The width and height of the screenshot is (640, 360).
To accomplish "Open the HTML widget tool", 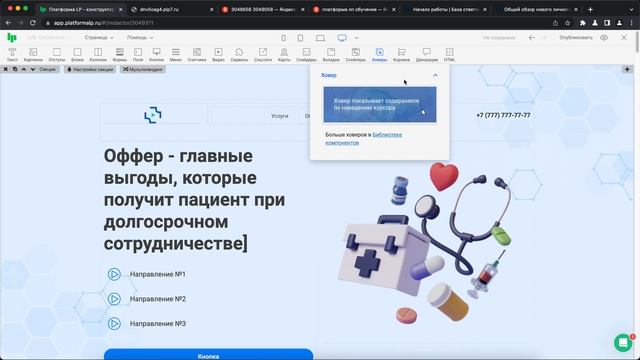I will click(x=449, y=54).
